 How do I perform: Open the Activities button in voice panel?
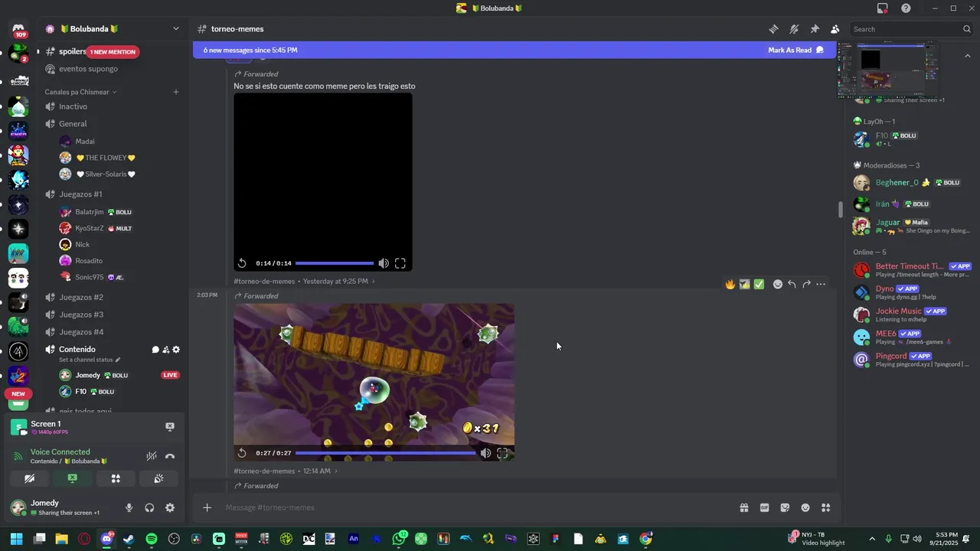click(116, 478)
